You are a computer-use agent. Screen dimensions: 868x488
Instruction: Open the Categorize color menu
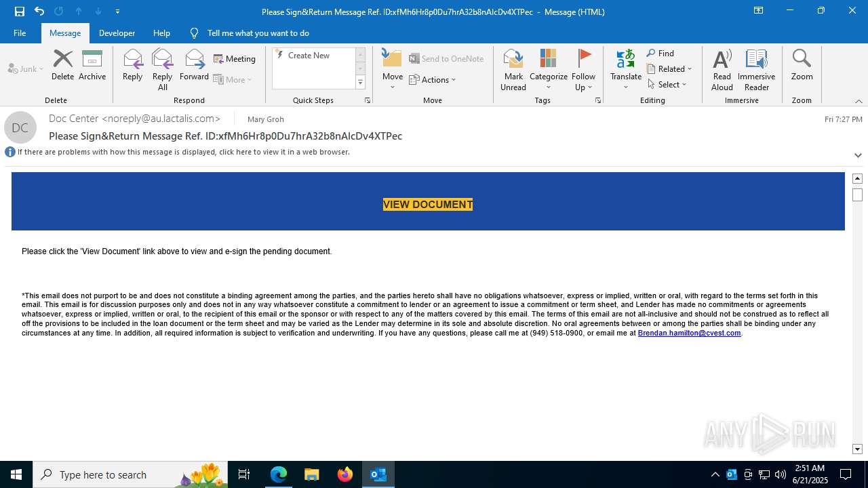coord(548,69)
